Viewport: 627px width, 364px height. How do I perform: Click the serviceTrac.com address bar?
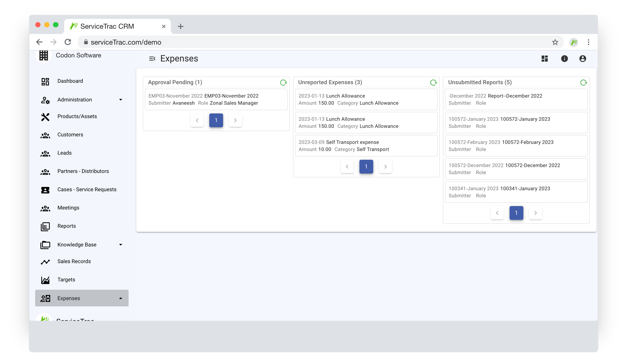126,42
